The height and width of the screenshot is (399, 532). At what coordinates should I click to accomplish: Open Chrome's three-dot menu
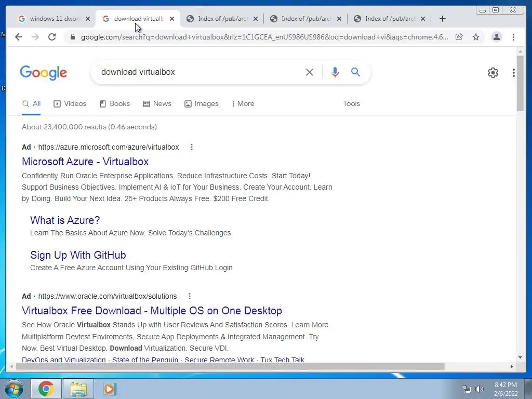coord(513,37)
